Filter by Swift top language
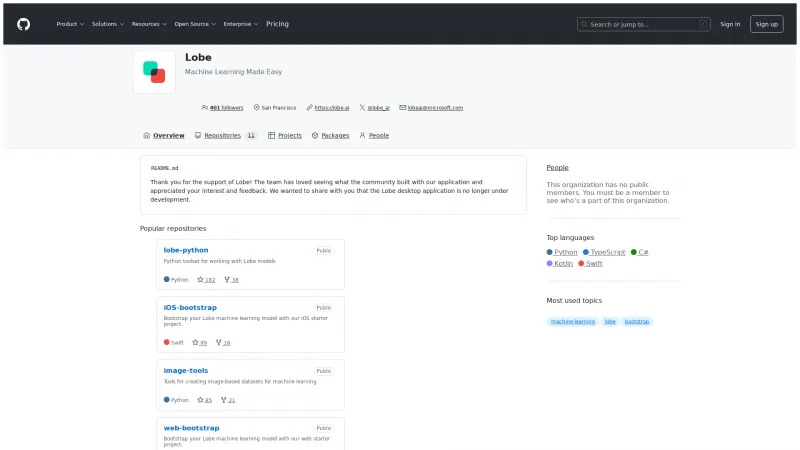800x450 pixels. 590,263
